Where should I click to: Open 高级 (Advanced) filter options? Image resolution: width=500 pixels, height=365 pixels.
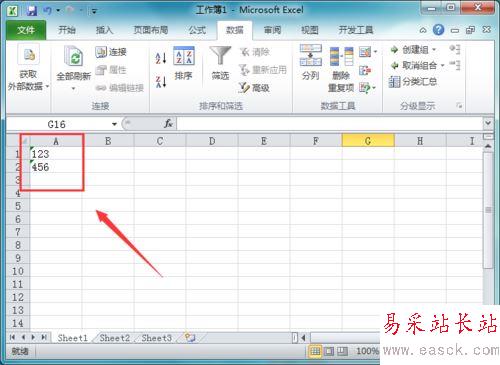coord(254,88)
